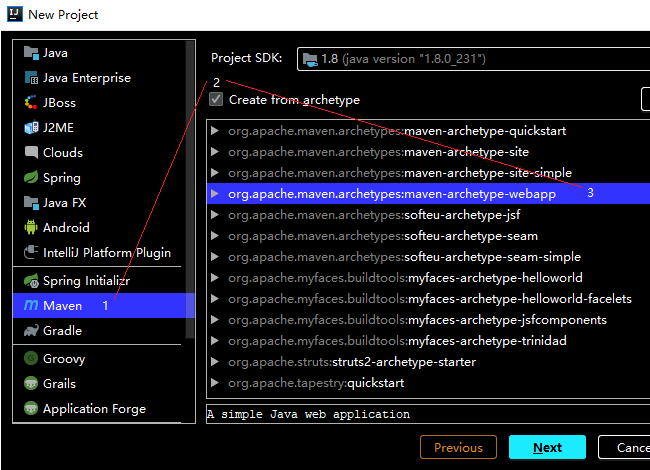Expand tapestry quickstart node
The width and height of the screenshot is (650, 470).
click(215, 383)
